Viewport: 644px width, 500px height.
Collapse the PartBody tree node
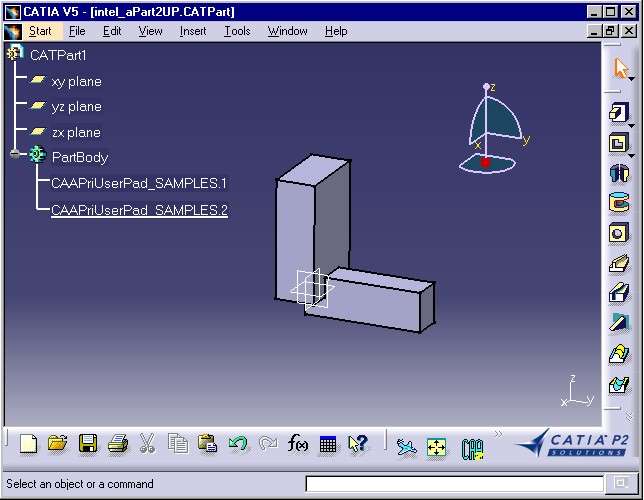[x=15, y=154]
